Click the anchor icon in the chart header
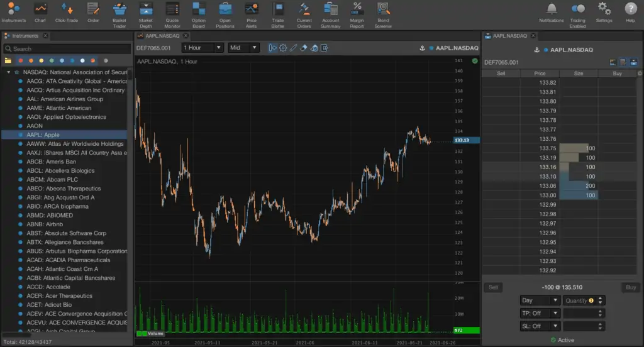 [x=422, y=48]
